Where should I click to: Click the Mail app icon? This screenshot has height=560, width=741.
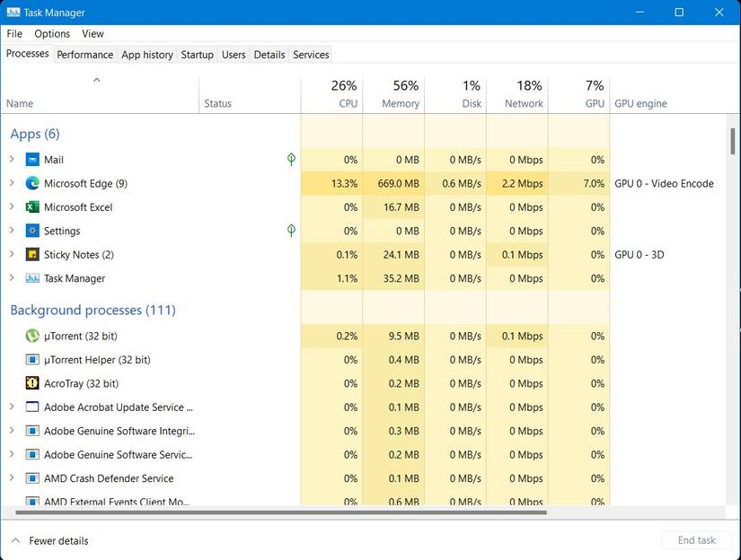pyautogui.click(x=32, y=160)
